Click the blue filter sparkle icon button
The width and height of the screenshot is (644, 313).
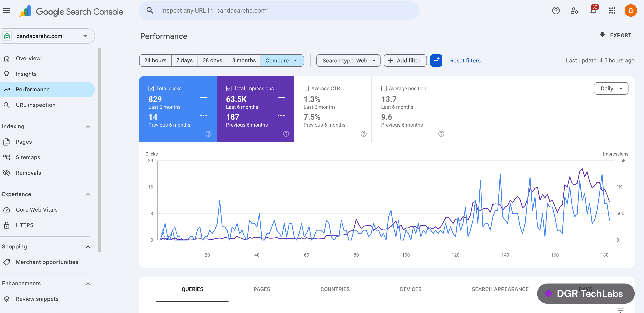(436, 61)
